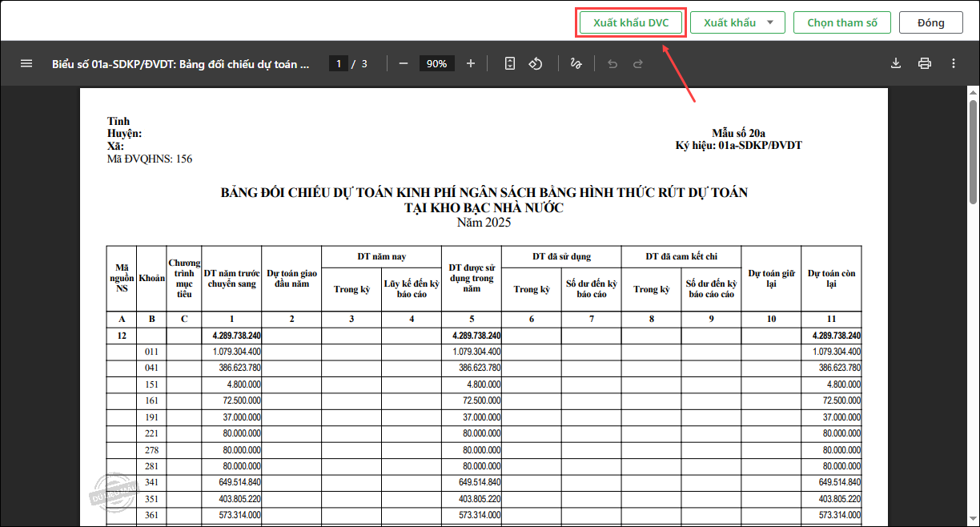Click the DT đã sử dụng header
Image resolution: width=980 pixels, height=527 pixels.
(561, 256)
